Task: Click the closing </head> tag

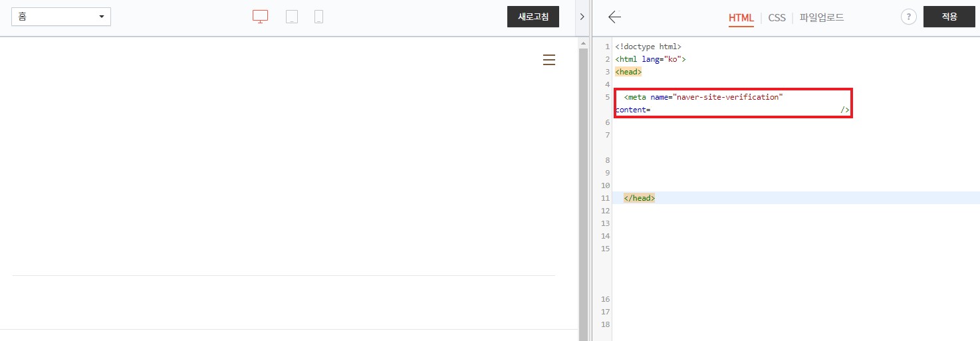Action: [x=640, y=198]
